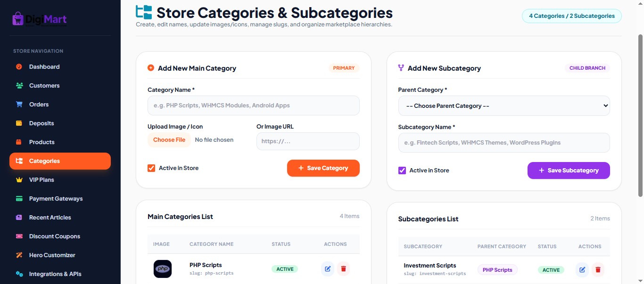Click the DigiMart shopping bag logo

pos(18,19)
